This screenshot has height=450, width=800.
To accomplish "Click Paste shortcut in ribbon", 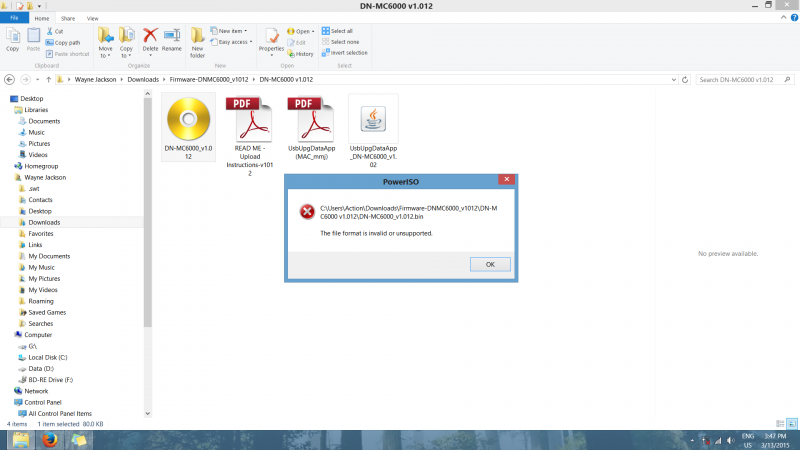I will coord(67,54).
